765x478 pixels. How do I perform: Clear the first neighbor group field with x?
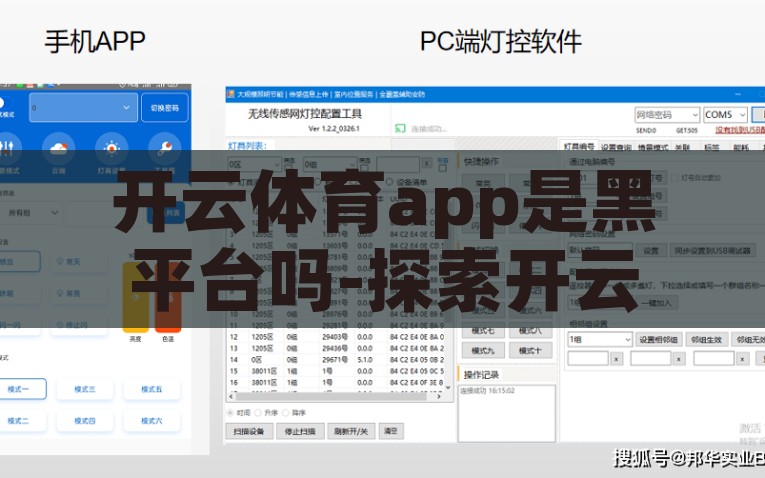point(617,359)
